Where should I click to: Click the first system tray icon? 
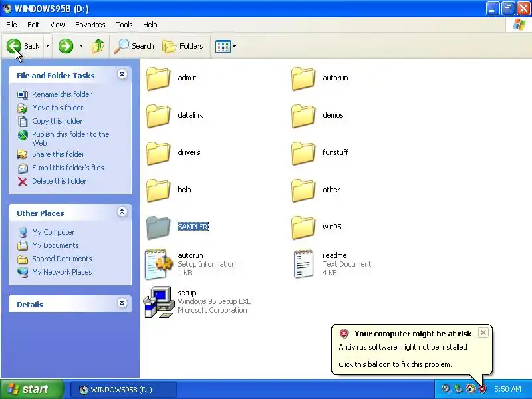[446, 389]
